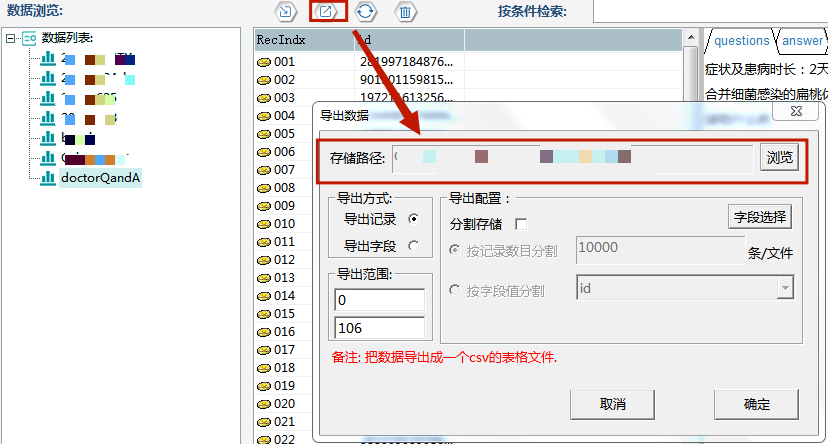Open the id field dropdown
The height and width of the screenshot is (444, 828).
click(785, 288)
